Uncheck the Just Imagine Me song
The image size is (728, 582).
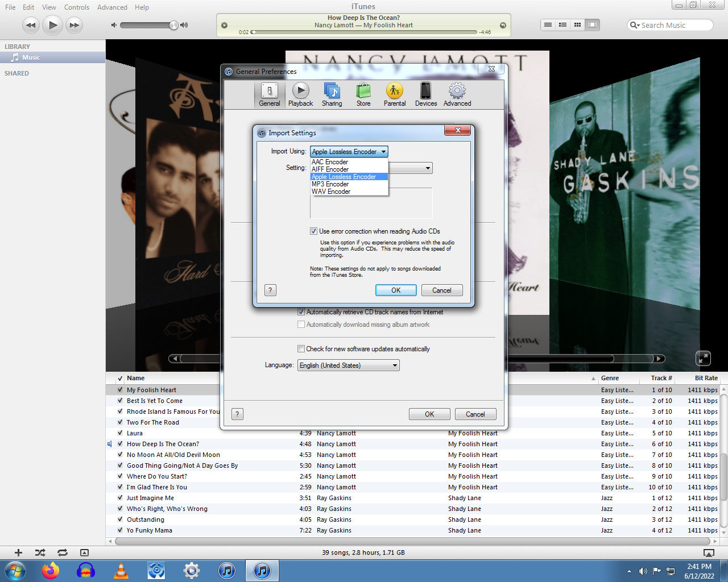point(120,498)
